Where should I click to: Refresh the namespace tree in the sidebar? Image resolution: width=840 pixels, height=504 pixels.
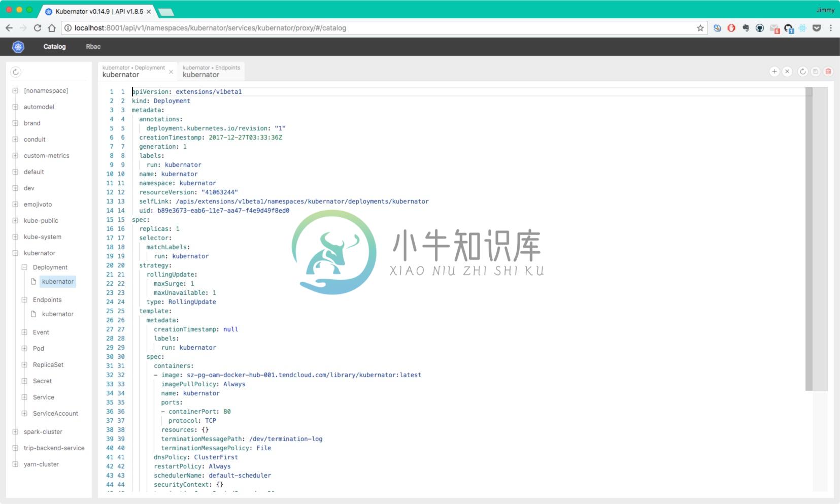click(x=16, y=72)
